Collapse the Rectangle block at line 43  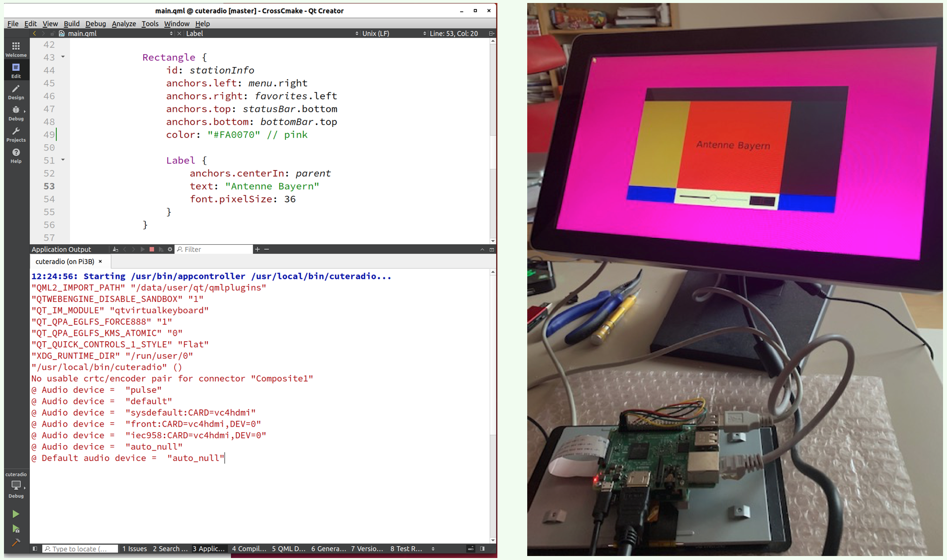coord(62,57)
